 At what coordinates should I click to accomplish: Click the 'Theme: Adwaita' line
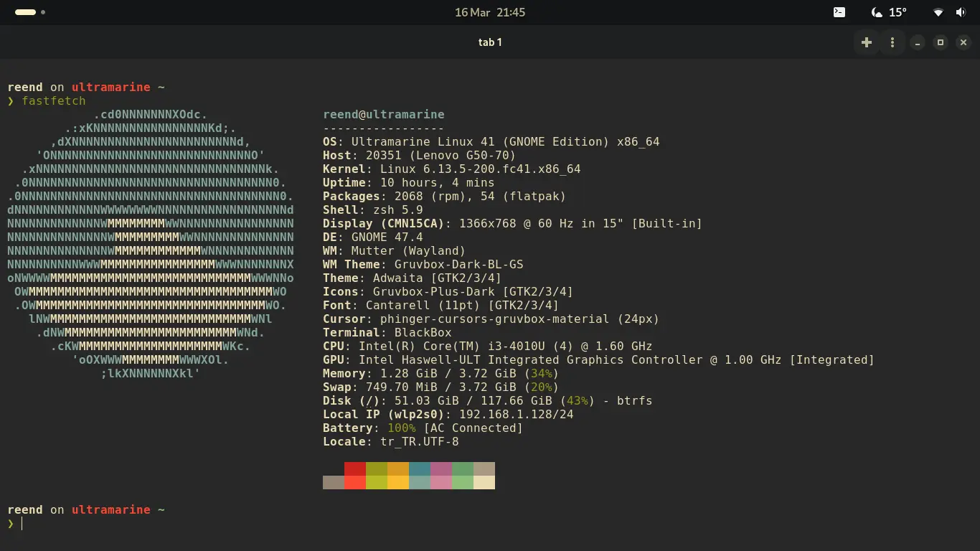[413, 278]
